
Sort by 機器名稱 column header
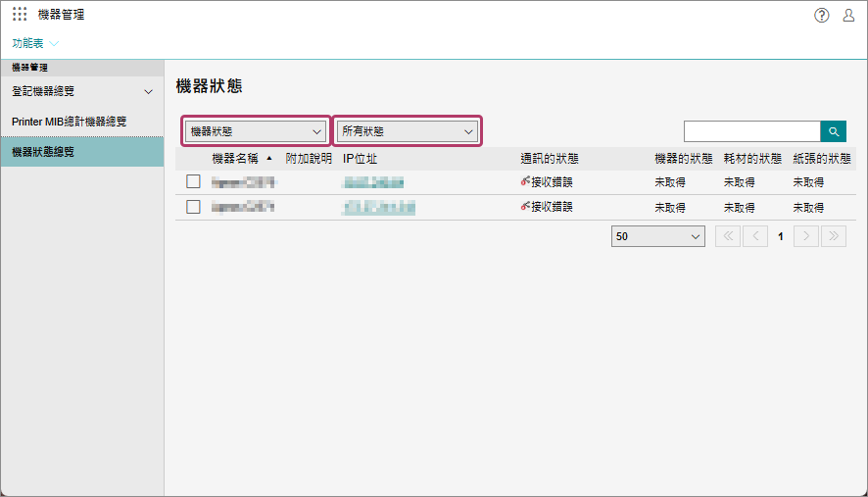[235, 158]
